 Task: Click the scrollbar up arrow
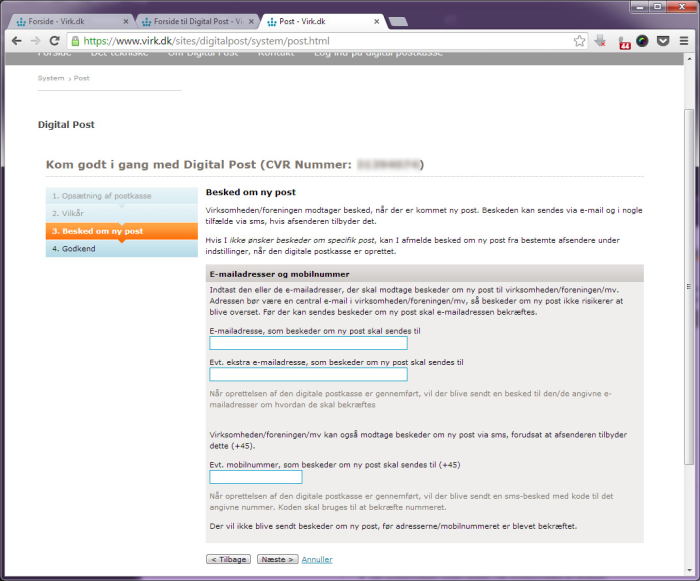point(689,58)
